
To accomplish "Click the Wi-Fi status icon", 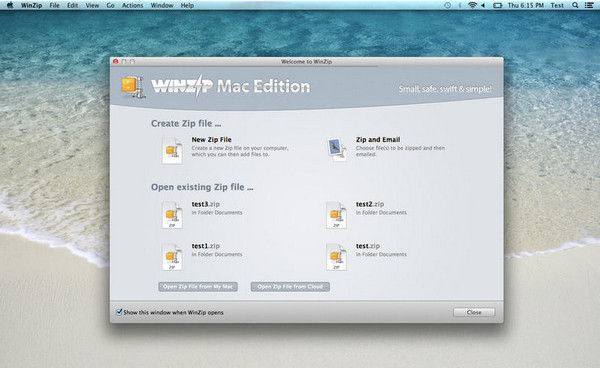I will [x=473, y=5].
